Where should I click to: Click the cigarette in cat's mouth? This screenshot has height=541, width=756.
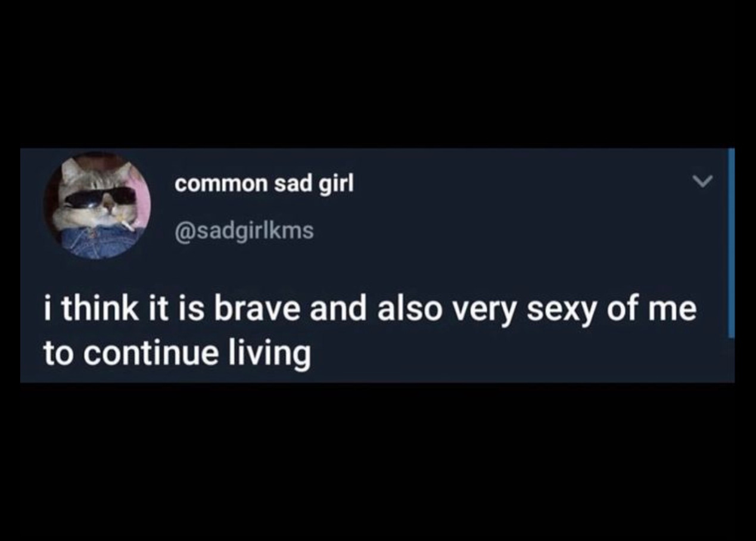click(127, 225)
